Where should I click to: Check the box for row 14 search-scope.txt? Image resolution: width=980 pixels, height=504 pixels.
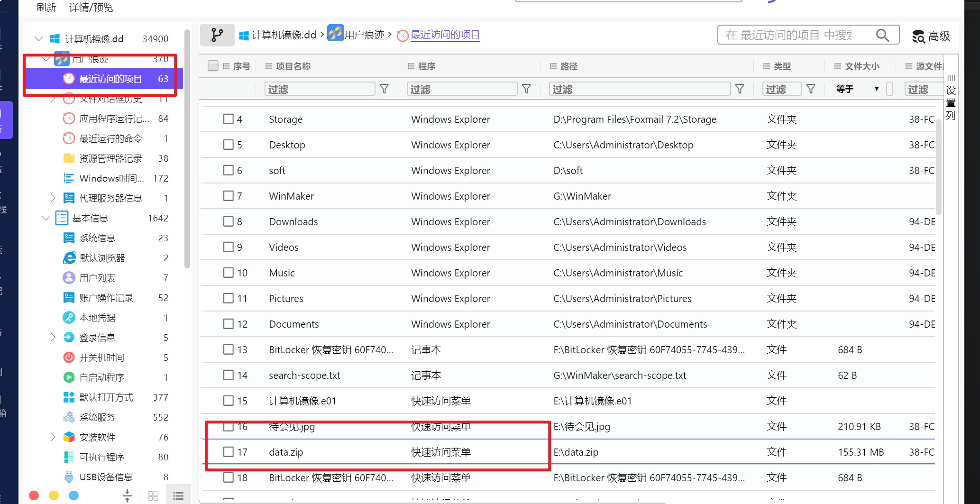(229, 375)
